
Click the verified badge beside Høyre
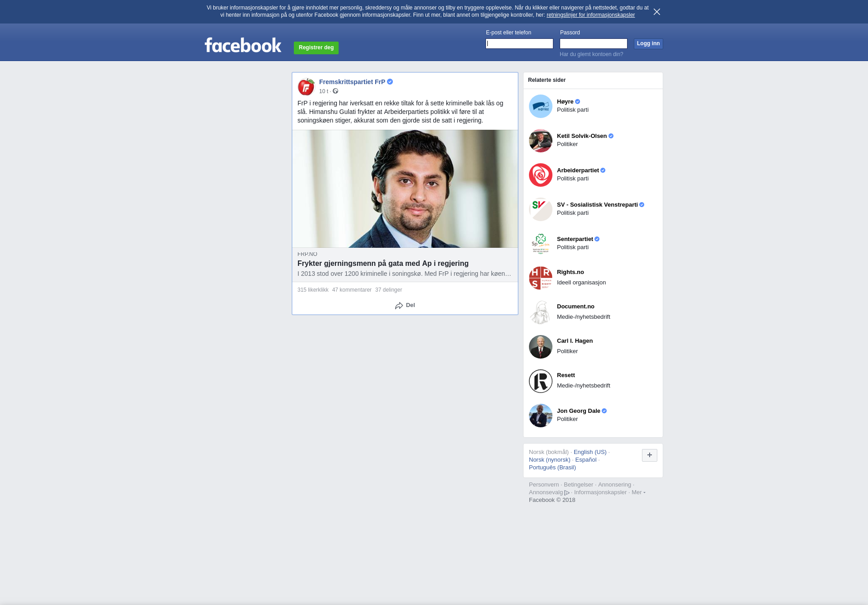click(577, 102)
